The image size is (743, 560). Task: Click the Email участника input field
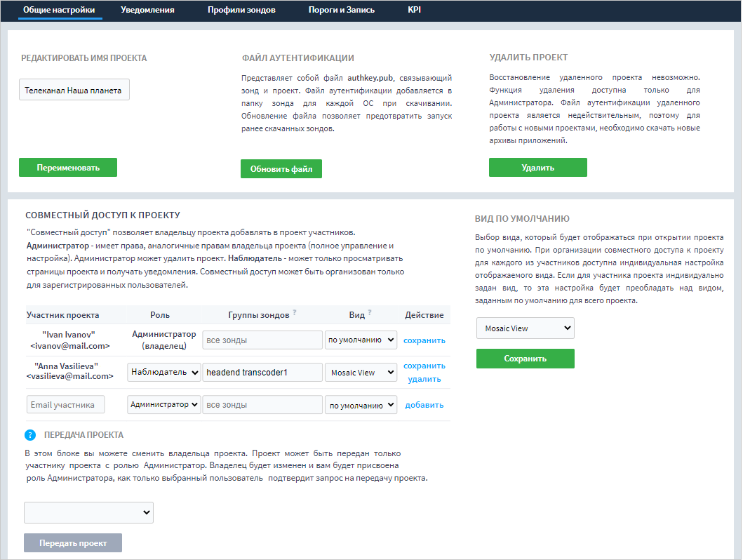pyautogui.click(x=65, y=405)
